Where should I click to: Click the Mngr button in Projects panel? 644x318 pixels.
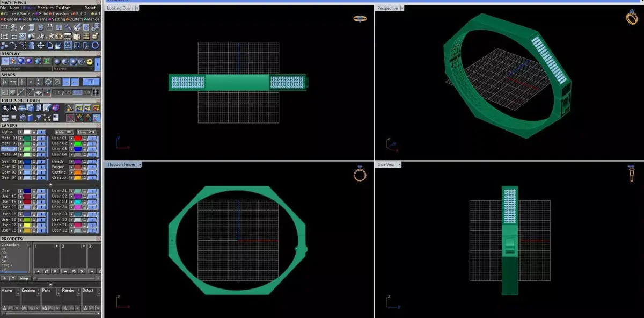pos(24,278)
